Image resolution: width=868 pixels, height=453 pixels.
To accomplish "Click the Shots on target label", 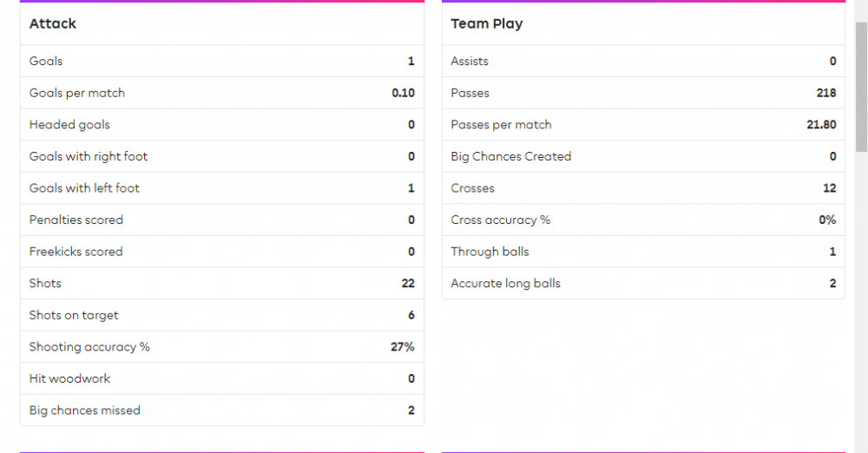I will click(x=74, y=316).
